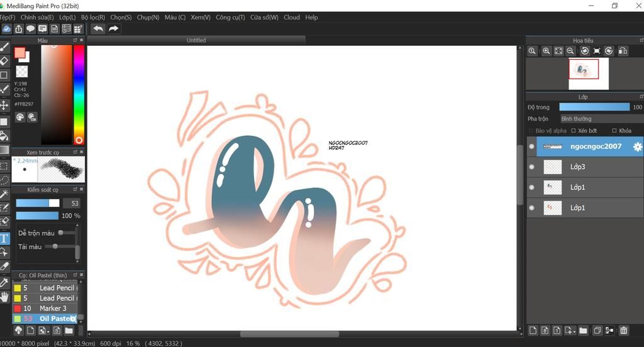Screen dimensions: 644x347
Task: Select the Lasso selection tool
Action: tap(4, 179)
